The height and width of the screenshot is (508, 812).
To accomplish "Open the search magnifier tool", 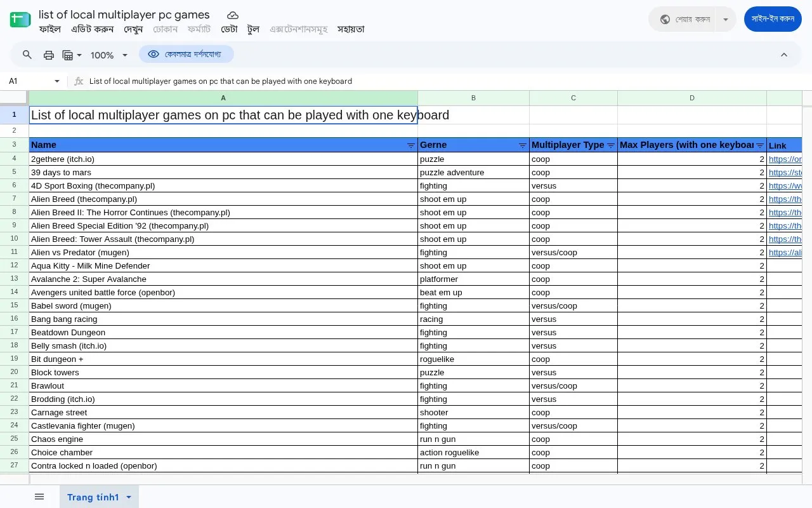I will coord(27,55).
